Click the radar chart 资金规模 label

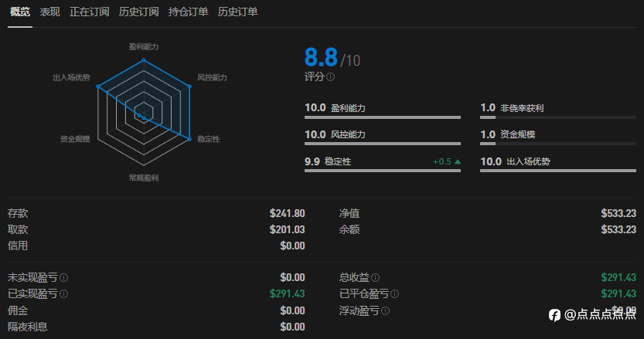pos(75,139)
